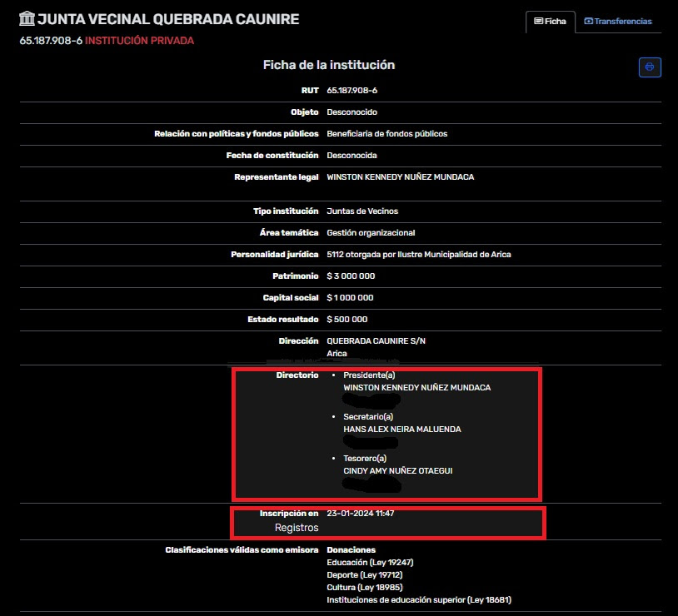This screenshot has height=616, width=678.
Task: Switch to the Ficha tab
Action: 550,22
